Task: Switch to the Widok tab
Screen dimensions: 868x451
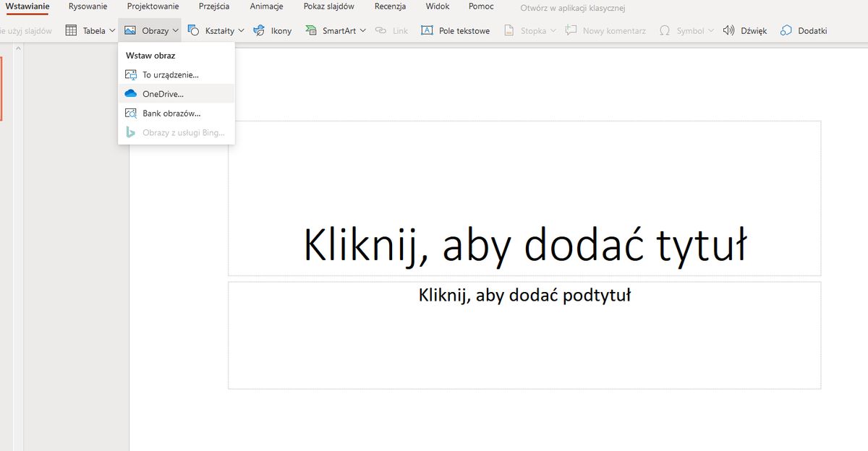Action: [x=437, y=6]
